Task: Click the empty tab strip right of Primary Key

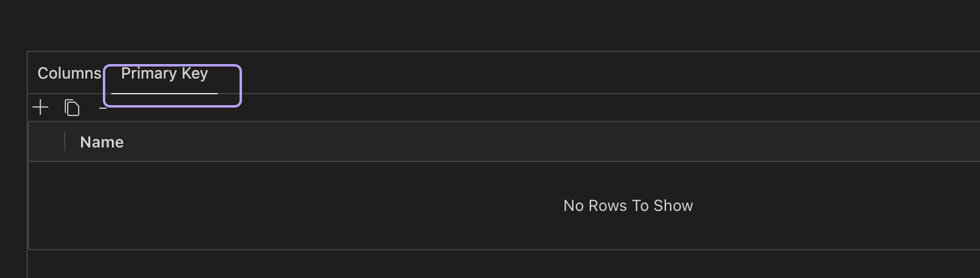Action: (605, 73)
